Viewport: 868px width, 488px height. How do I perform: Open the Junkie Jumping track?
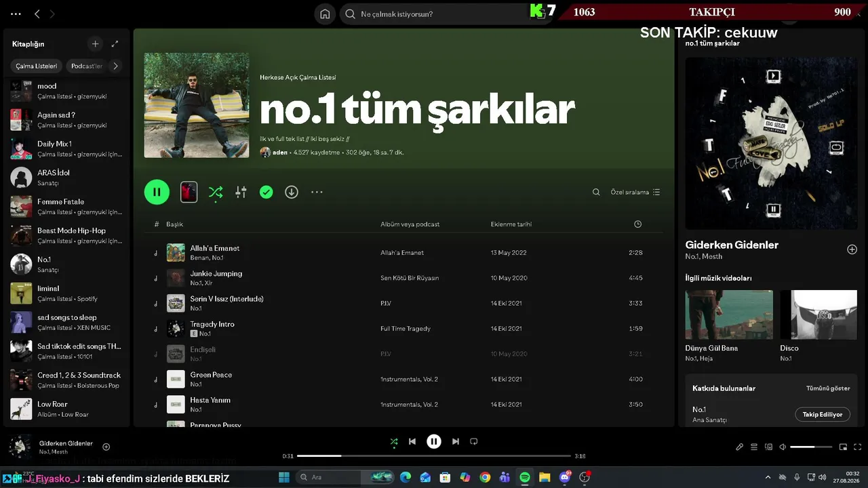point(216,273)
